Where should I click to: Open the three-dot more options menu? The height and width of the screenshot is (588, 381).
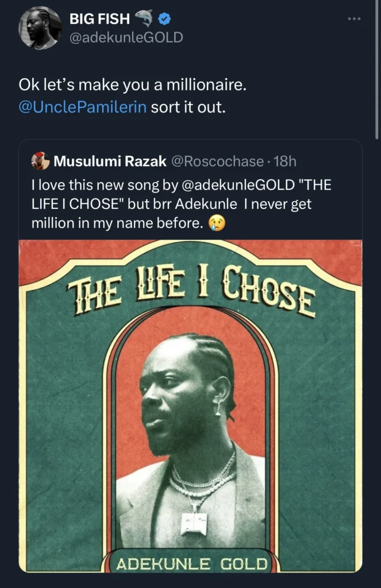pyautogui.click(x=355, y=19)
